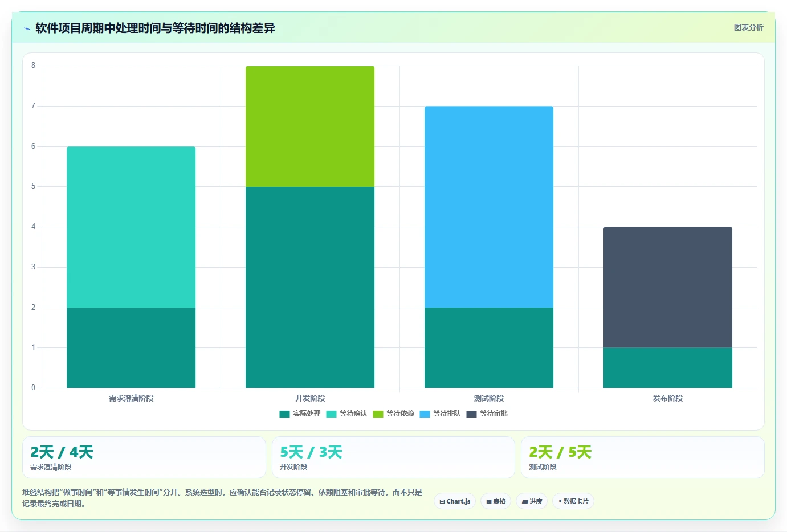Click the y-axis value 0
This screenshot has height=532, width=787.
[33, 388]
